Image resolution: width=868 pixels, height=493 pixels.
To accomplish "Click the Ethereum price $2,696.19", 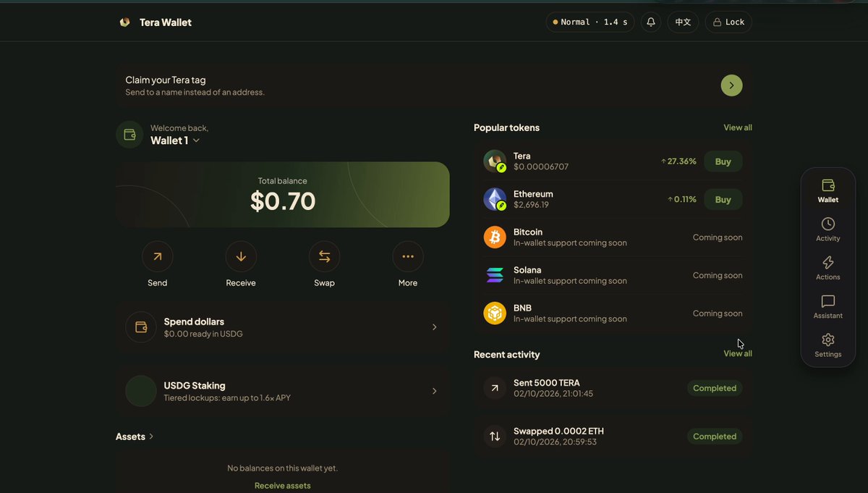I will [x=531, y=205].
